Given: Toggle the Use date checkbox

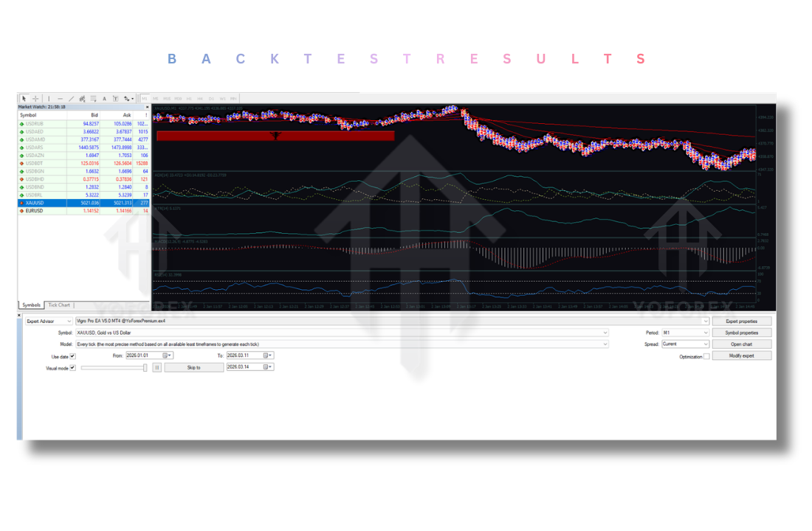Looking at the screenshot, I should tap(72, 355).
